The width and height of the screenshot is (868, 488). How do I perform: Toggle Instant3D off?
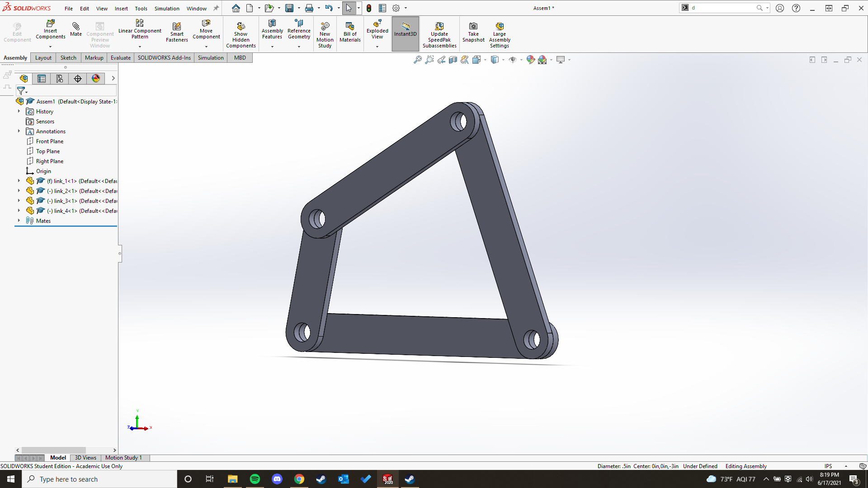pyautogui.click(x=405, y=33)
